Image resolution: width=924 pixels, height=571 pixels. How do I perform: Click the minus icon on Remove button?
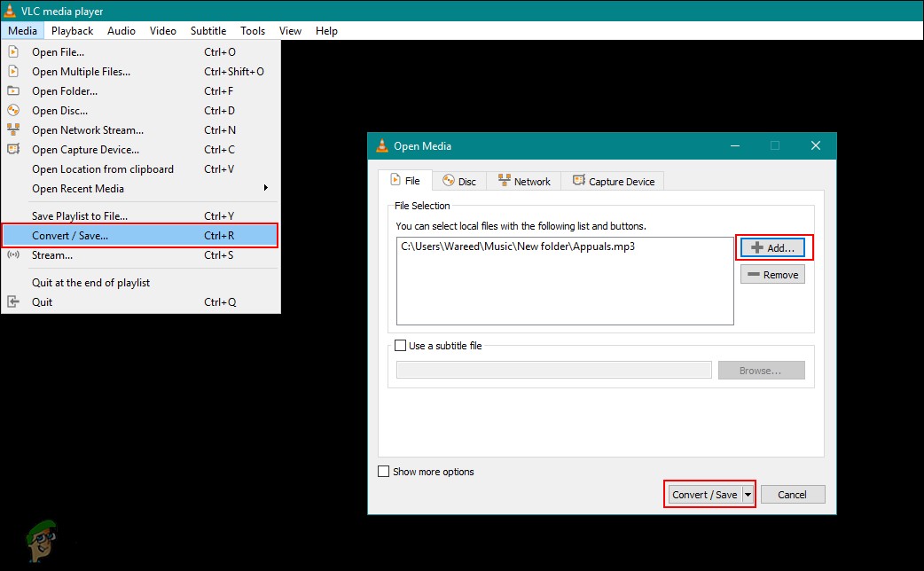point(753,274)
